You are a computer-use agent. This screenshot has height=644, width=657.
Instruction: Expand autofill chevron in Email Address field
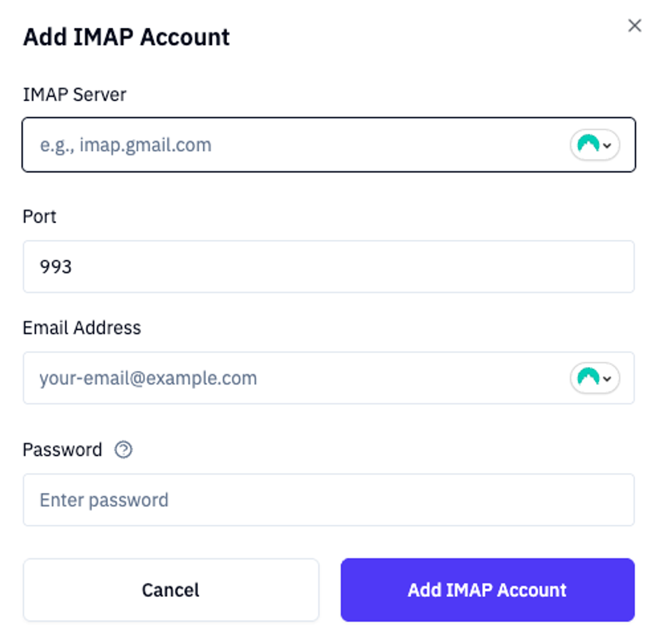point(607,379)
